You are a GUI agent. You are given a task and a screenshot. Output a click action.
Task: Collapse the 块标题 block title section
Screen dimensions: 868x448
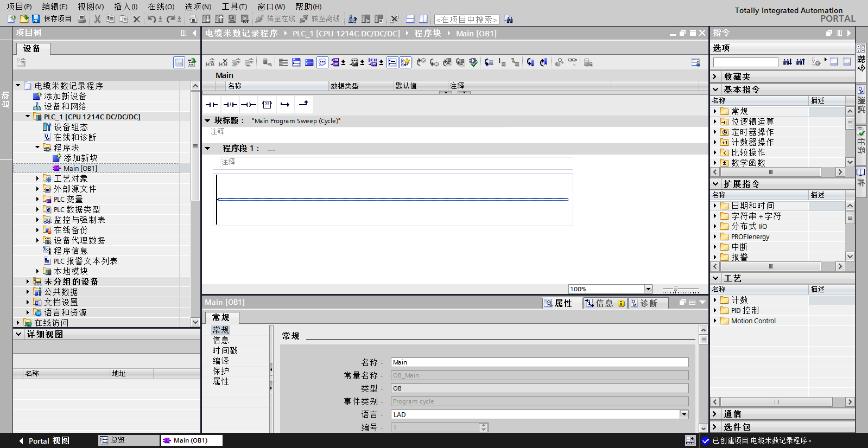(x=207, y=121)
